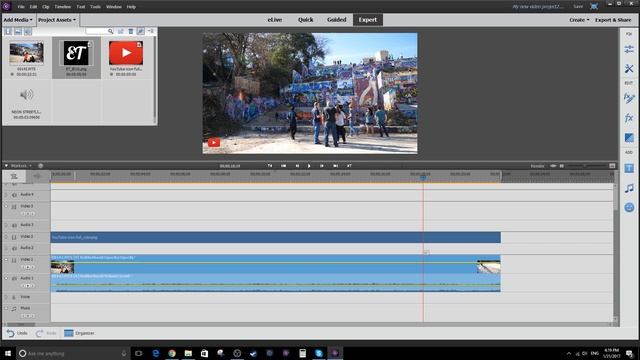This screenshot has width=640, height=360.
Task: Expand the Video 2 track
Action: 6,237
